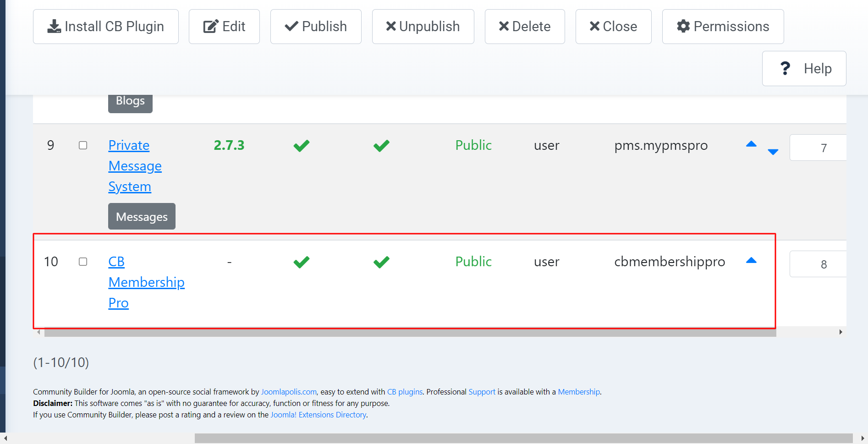Move Private Message System up in order
The width and height of the screenshot is (868, 444).
(751, 144)
